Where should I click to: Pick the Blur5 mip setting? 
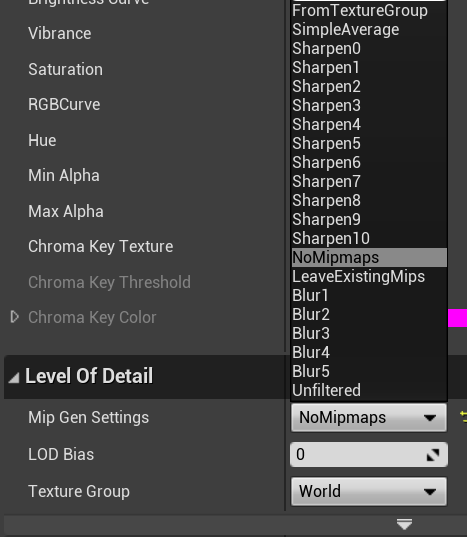pyautogui.click(x=369, y=371)
